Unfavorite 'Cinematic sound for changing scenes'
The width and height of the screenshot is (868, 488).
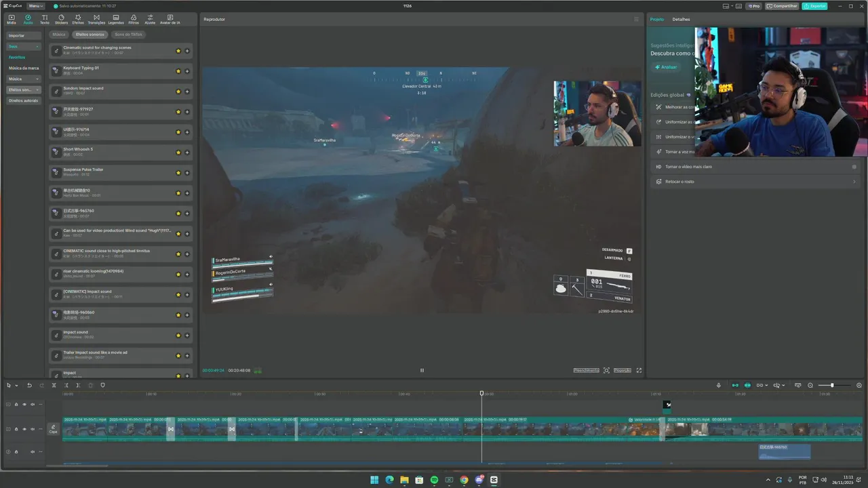coord(178,50)
